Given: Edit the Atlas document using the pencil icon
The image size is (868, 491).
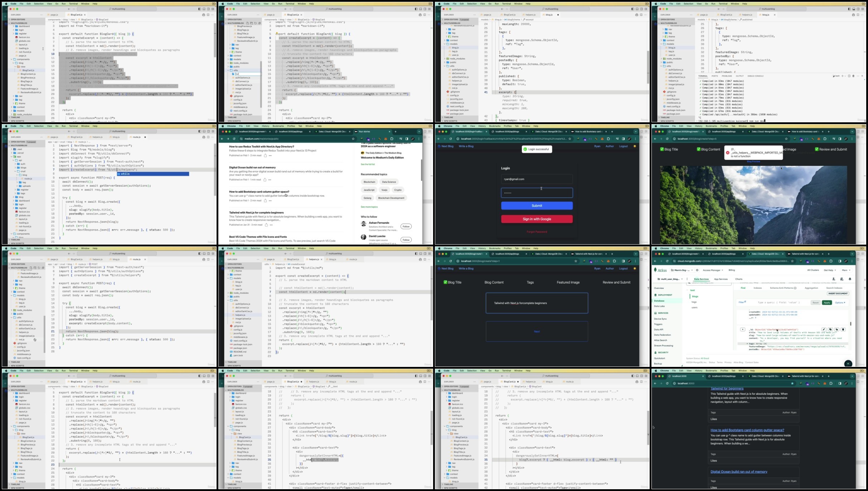Looking at the screenshot, I should pos(824,329).
